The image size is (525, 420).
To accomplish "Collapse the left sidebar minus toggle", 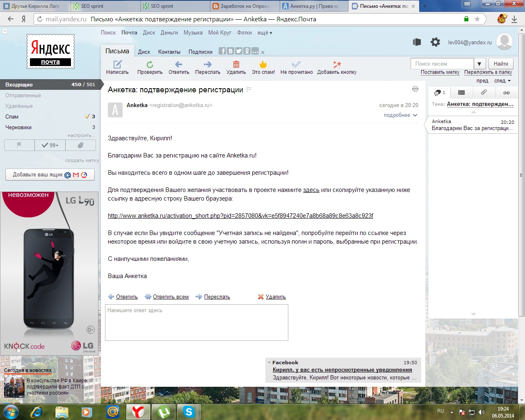I will 5,31.
